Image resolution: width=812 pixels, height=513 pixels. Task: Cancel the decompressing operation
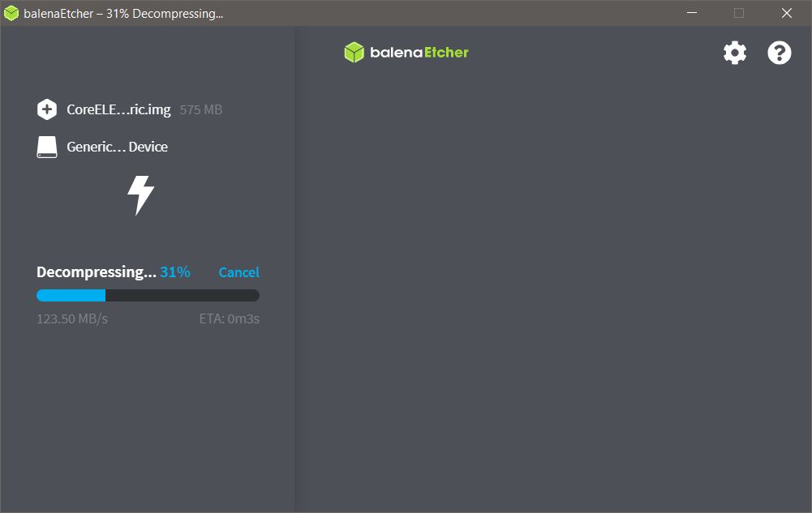238,272
